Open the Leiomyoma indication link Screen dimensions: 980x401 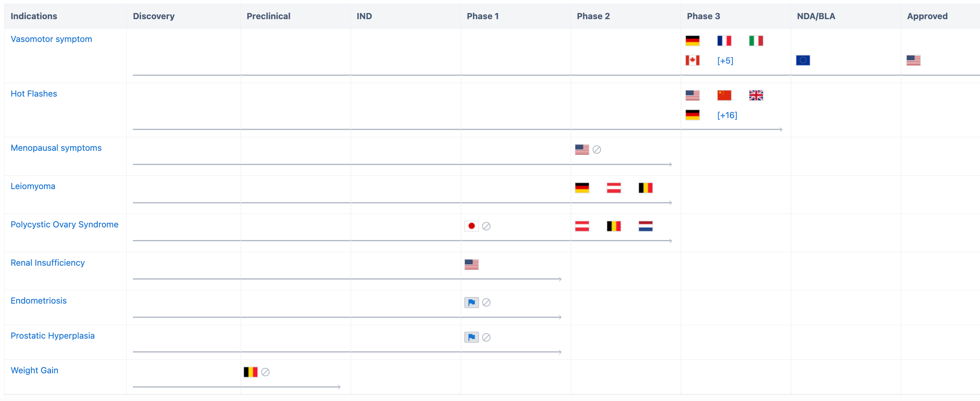click(x=33, y=186)
